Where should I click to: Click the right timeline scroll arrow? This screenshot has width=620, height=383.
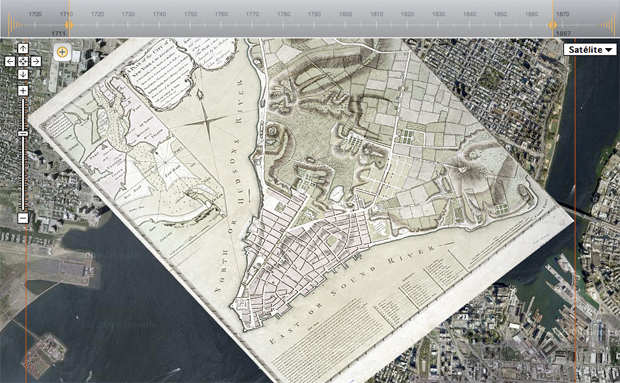607,25
